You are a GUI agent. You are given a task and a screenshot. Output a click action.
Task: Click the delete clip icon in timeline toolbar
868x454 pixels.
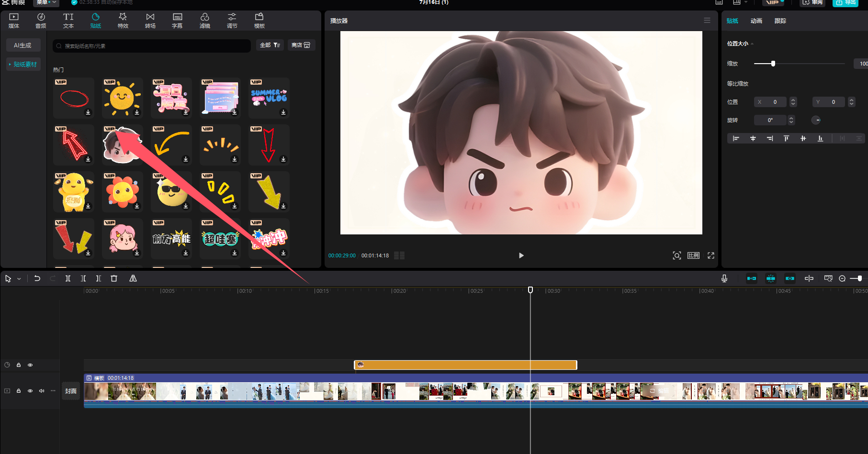114,278
